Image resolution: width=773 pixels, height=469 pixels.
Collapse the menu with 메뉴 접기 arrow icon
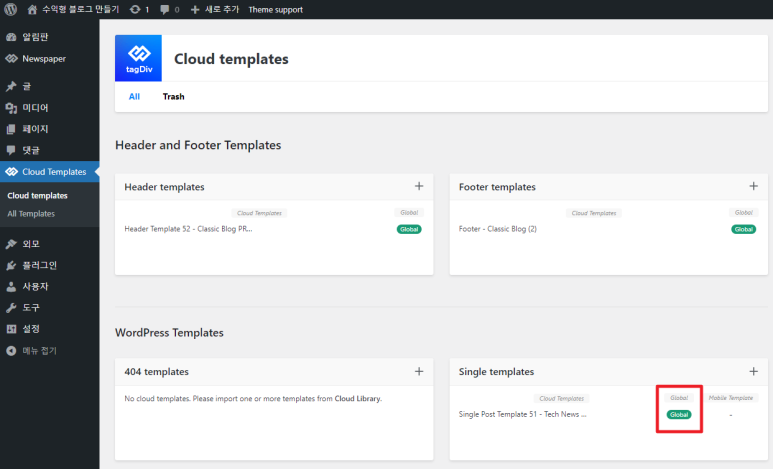pyautogui.click(x=11, y=351)
